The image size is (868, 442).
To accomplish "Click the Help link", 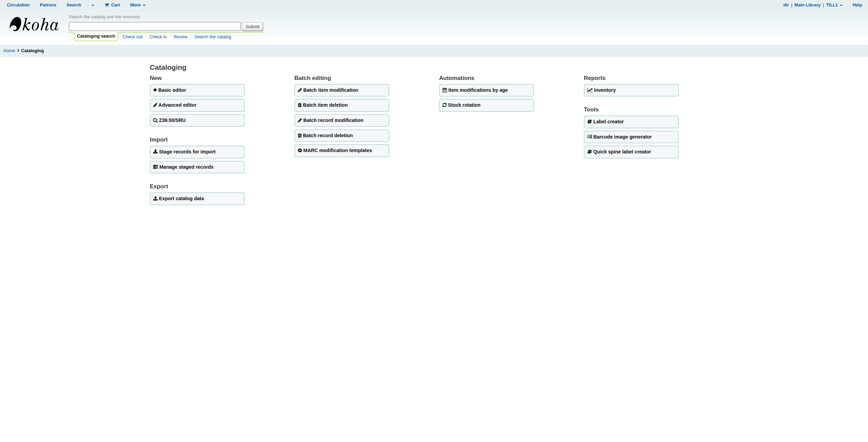I will [857, 5].
